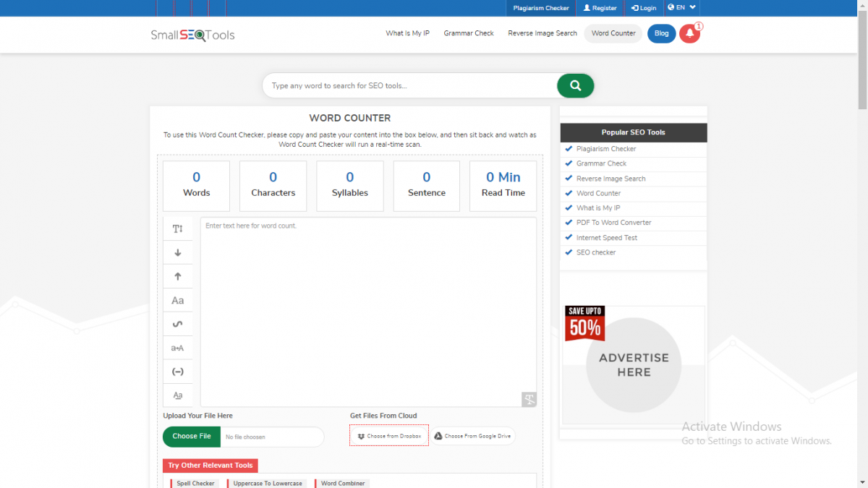The height and width of the screenshot is (488, 868).
Task: Click the underlined "Aa" icon
Action: pyautogui.click(x=178, y=395)
